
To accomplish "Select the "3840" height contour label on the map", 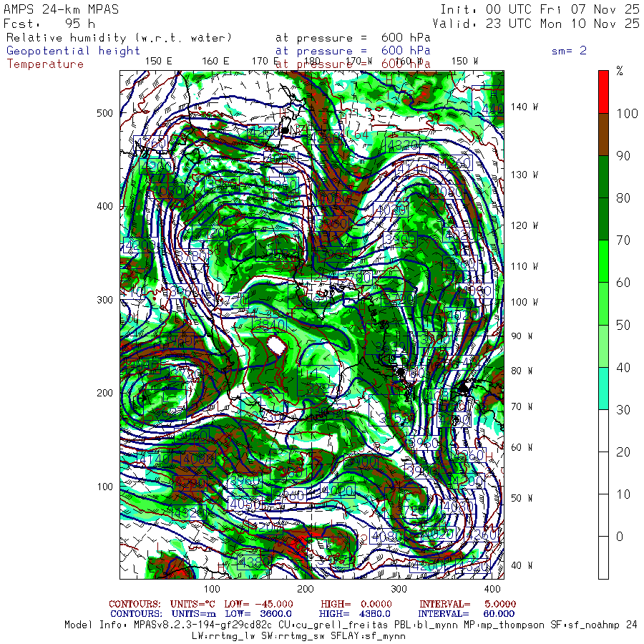I will point(269,325).
